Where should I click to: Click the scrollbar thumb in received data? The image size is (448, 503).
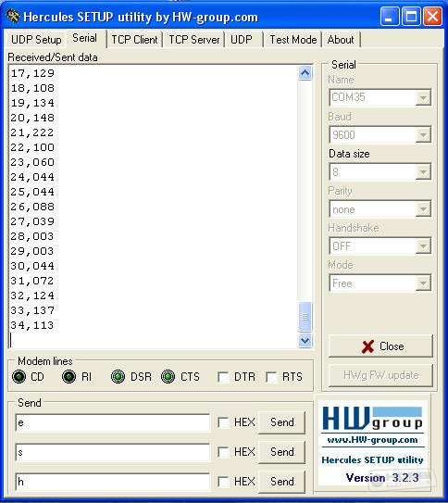pyautogui.click(x=305, y=317)
